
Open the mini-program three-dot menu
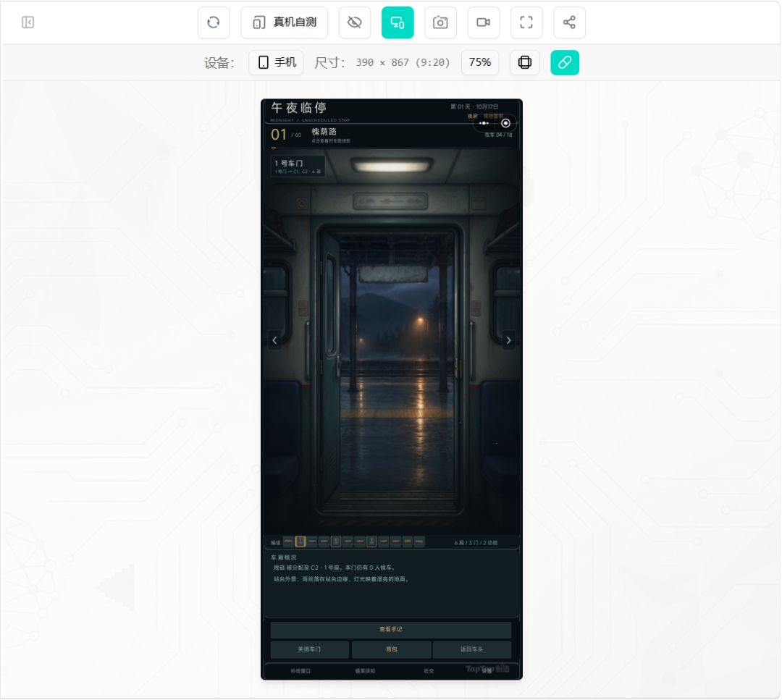pyautogui.click(x=483, y=123)
